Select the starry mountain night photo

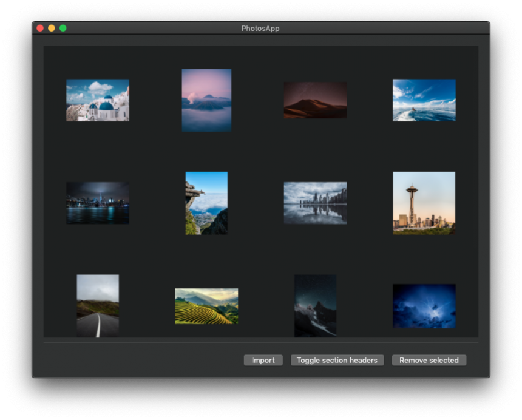point(315,305)
